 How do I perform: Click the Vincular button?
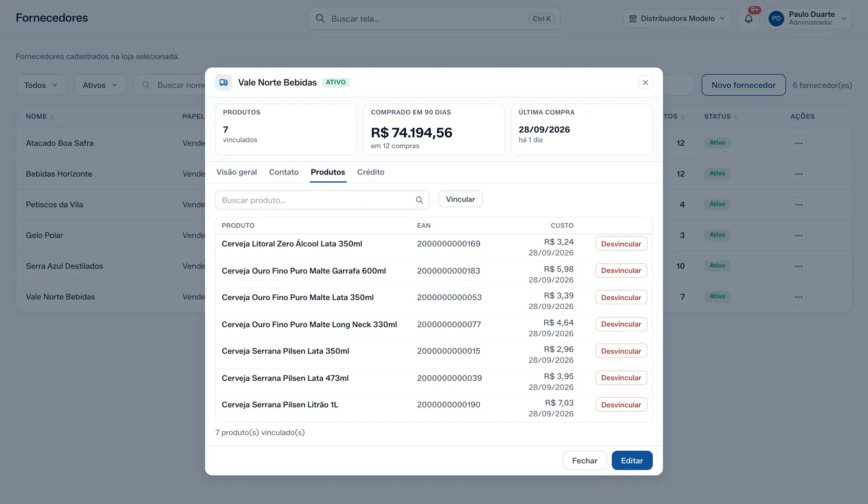tap(460, 199)
